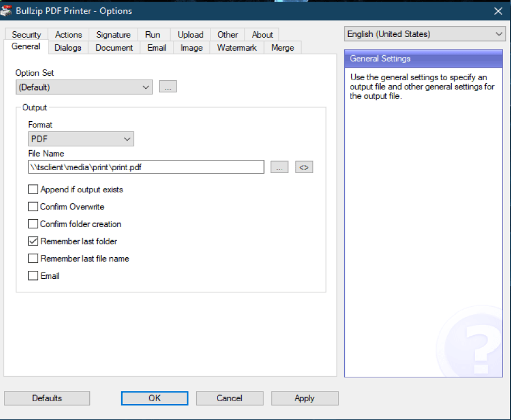Viewport: 511px width, 420px height.
Task: Close the Options dialog window
Action: point(498,11)
